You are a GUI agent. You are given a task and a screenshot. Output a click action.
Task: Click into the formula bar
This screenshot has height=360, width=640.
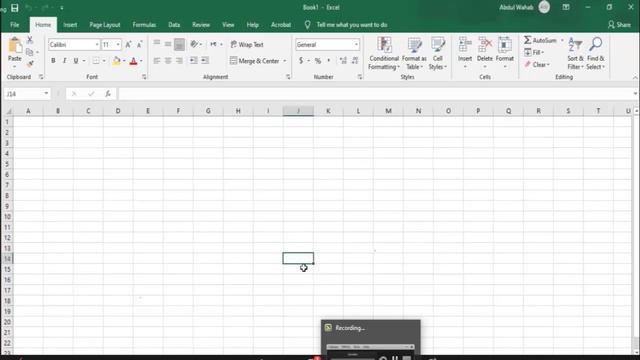pos(376,94)
